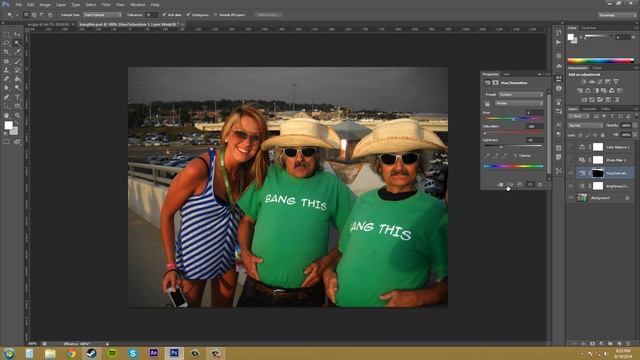The height and width of the screenshot is (360, 640).
Task: Open the Filter menu
Action: tap(106, 4)
